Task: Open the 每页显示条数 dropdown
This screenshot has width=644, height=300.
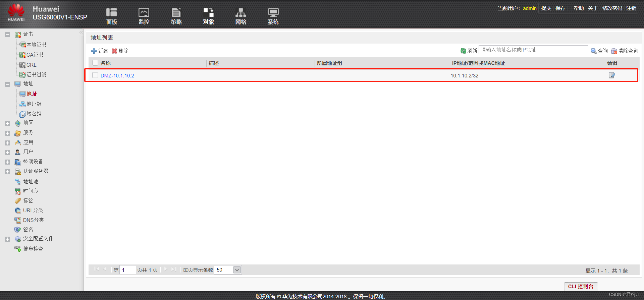Action: [237, 270]
